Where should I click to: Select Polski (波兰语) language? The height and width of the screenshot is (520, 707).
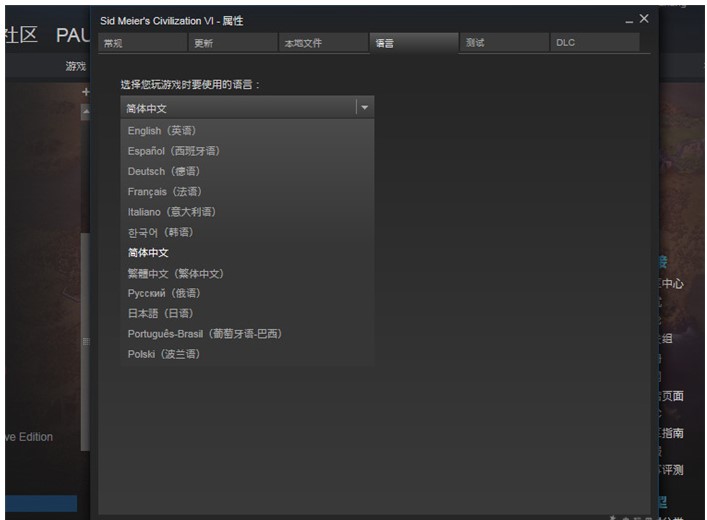(x=163, y=354)
